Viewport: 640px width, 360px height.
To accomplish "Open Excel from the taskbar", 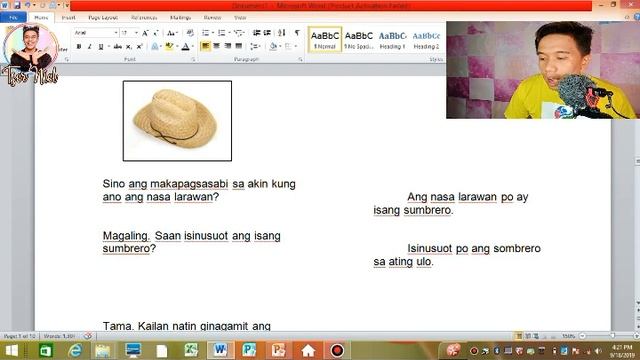I will (x=191, y=350).
